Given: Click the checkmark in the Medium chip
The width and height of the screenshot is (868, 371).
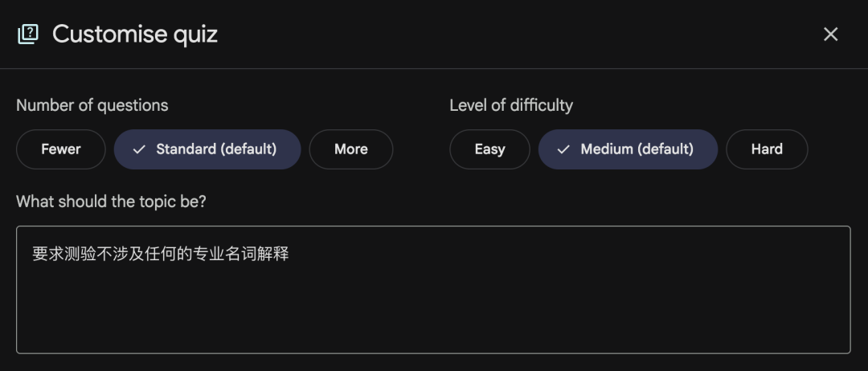Looking at the screenshot, I should (x=563, y=149).
